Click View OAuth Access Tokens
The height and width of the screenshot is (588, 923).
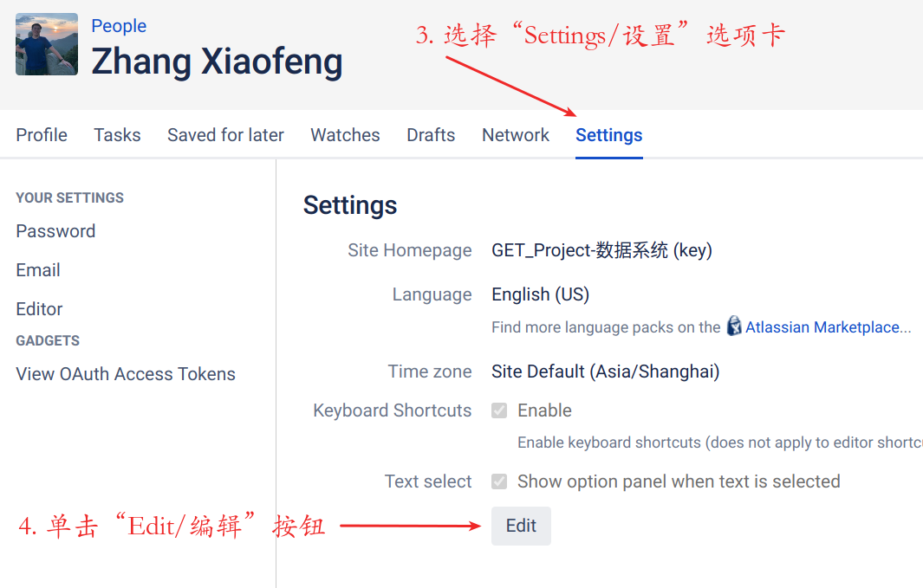tap(126, 374)
